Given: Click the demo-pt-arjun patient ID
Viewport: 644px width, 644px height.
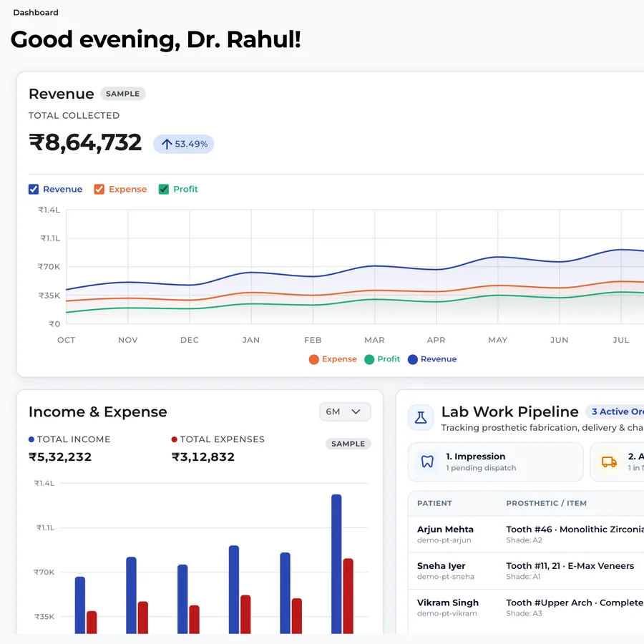Looking at the screenshot, I should pos(444,540).
